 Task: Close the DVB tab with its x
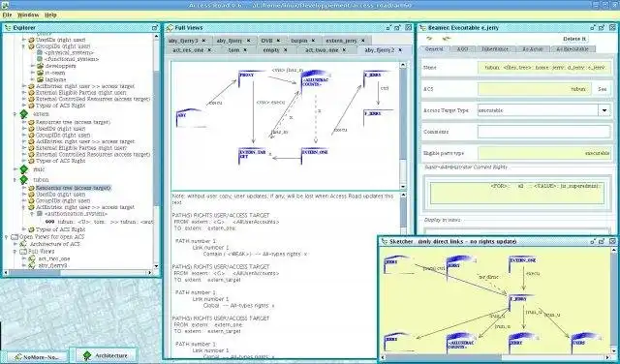click(278, 41)
